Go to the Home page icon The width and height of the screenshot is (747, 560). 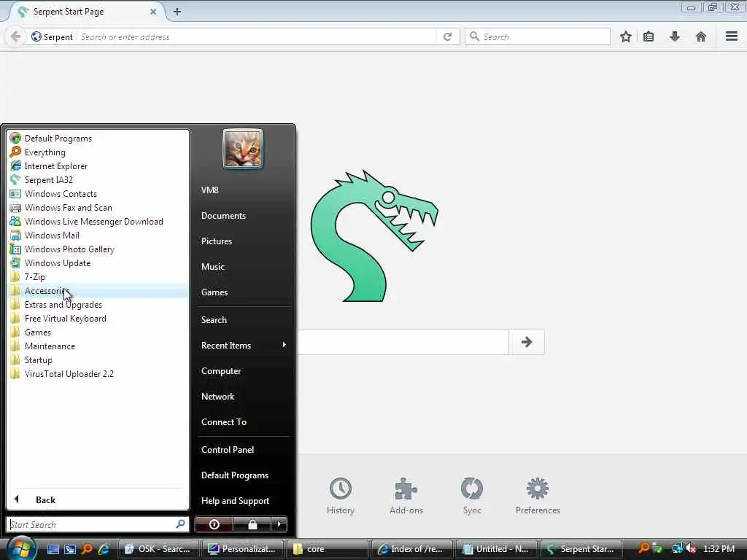coord(701,36)
